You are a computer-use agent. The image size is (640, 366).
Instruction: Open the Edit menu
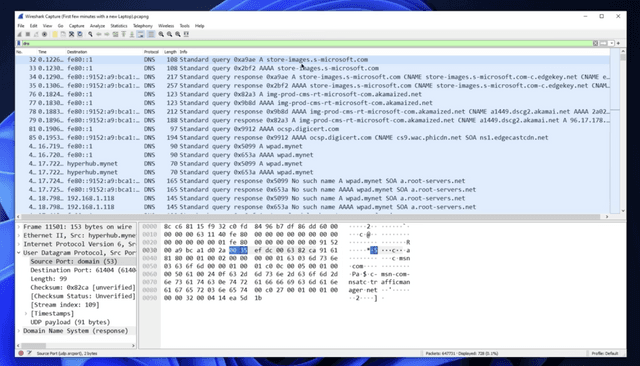click(x=33, y=26)
